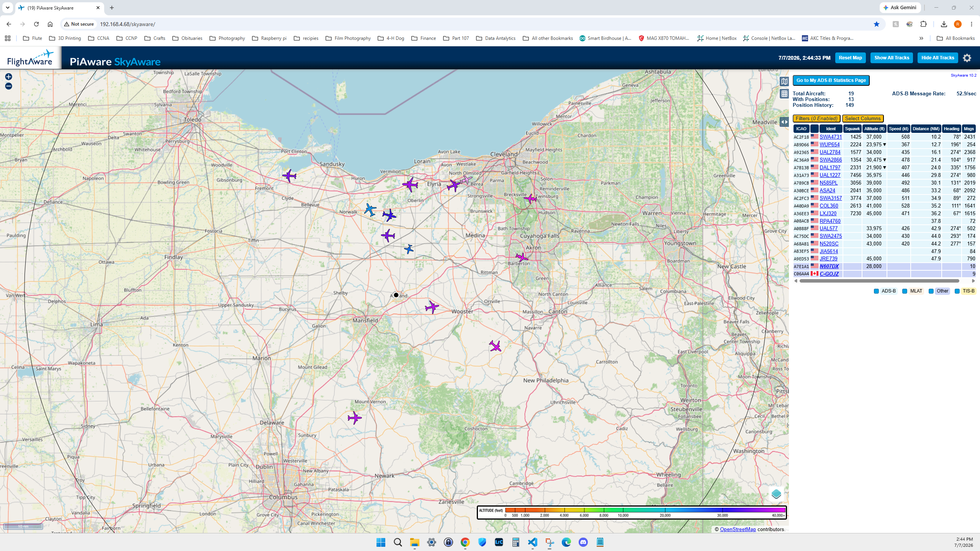The width and height of the screenshot is (980, 551).
Task: Zoom in the map with plus icon
Action: pos(8,77)
